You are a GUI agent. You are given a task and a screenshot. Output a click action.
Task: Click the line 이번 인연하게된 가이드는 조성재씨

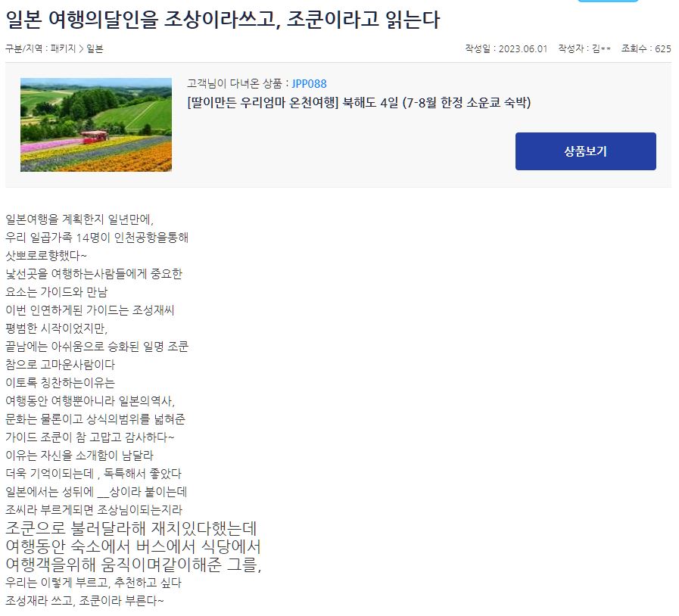coord(89,310)
